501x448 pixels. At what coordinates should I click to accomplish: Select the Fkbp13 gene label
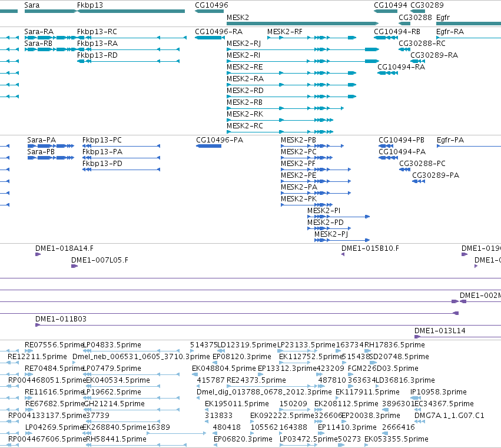pyautogui.click(x=90, y=5)
